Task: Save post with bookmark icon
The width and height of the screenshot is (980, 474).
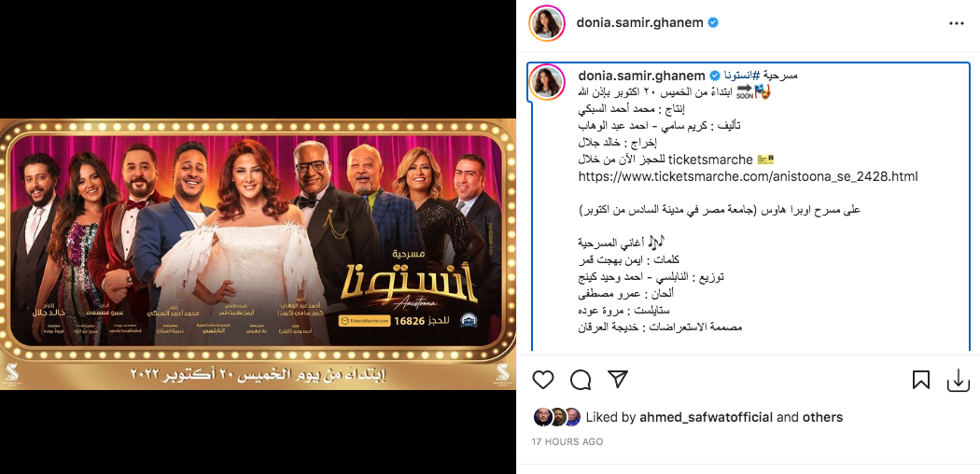Action: 920,379
